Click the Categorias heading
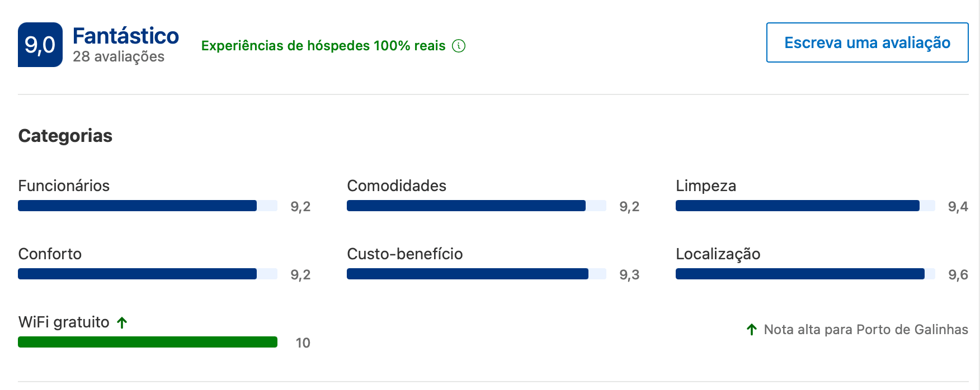This screenshot has width=980, height=390. coord(65,136)
